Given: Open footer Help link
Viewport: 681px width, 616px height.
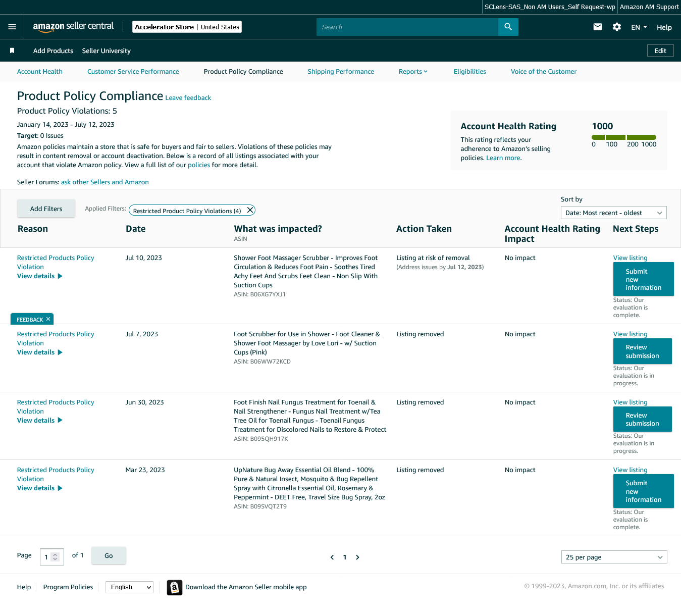Looking at the screenshot, I should 24,587.
